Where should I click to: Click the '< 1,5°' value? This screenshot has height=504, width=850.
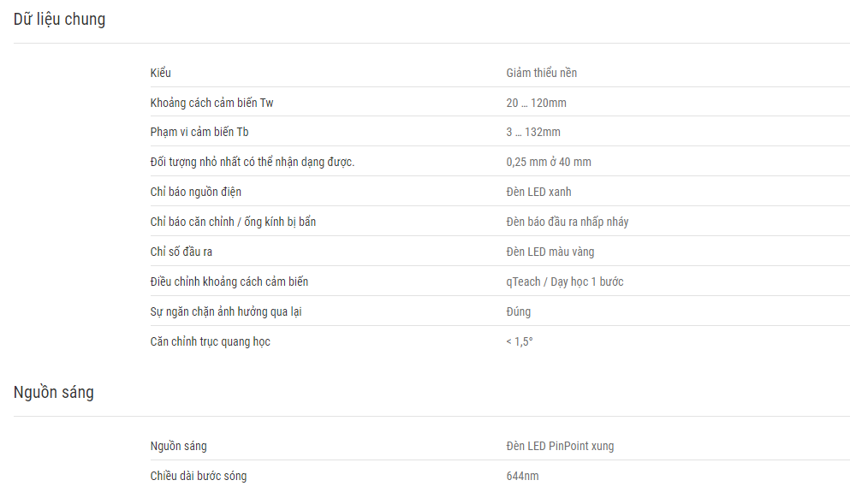click(x=520, y=342)
